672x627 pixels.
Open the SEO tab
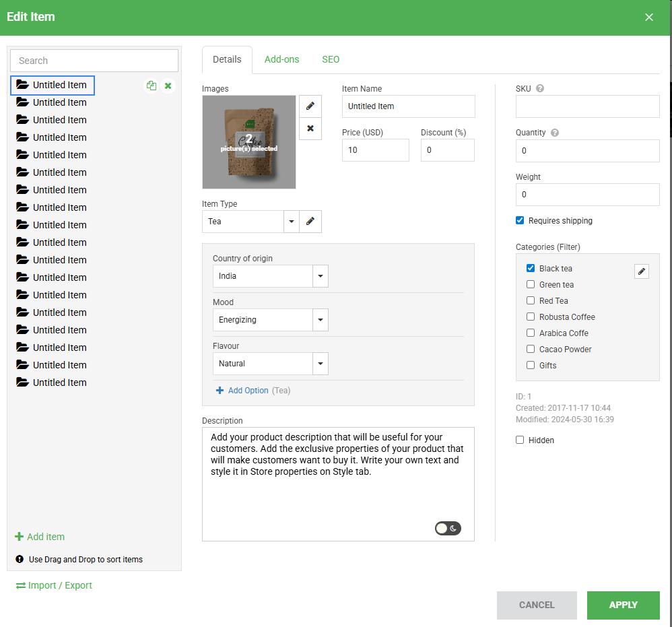(x=331, y=59)
